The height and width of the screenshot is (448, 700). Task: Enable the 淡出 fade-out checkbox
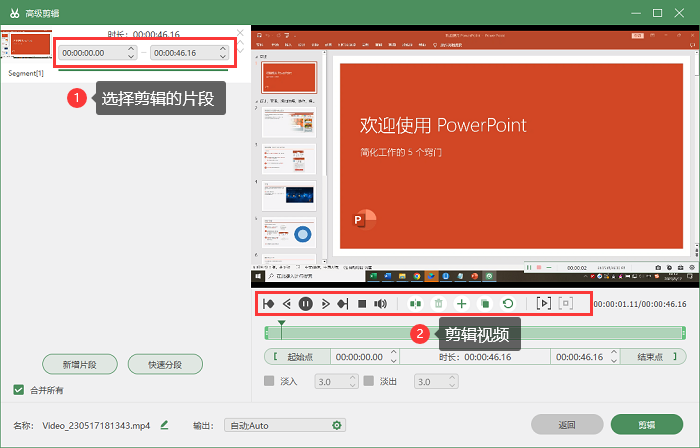[369, 381]
